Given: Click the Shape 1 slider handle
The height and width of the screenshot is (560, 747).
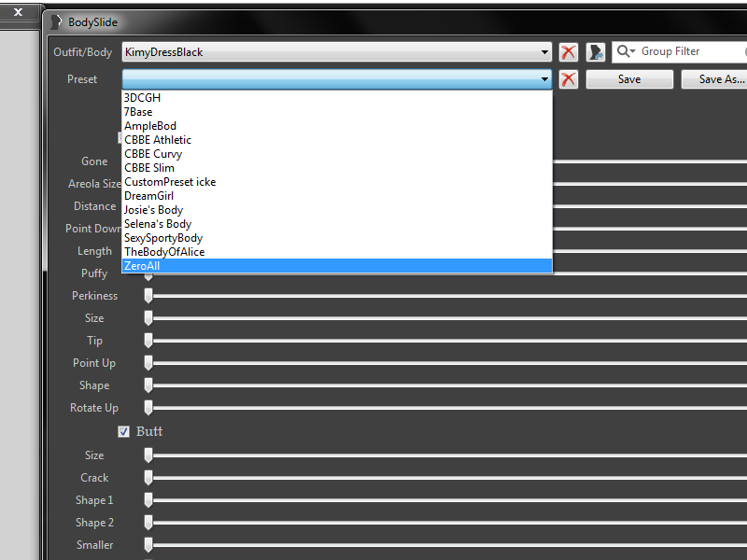Looking at the screenshot, I should [x=148, y=500].
